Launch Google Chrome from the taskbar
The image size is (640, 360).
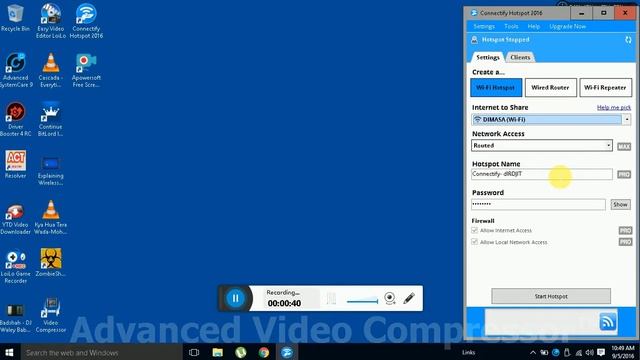(264, 352)
